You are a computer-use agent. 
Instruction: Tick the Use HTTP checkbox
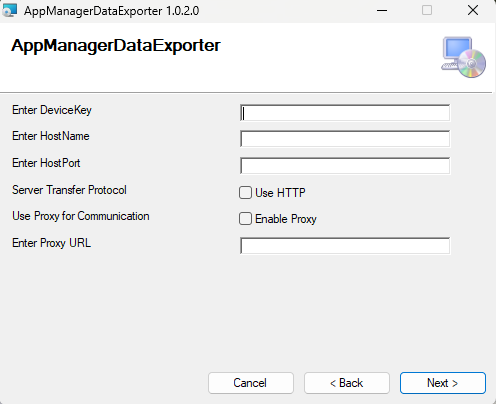pyautogui.click(x=245, y=193)
